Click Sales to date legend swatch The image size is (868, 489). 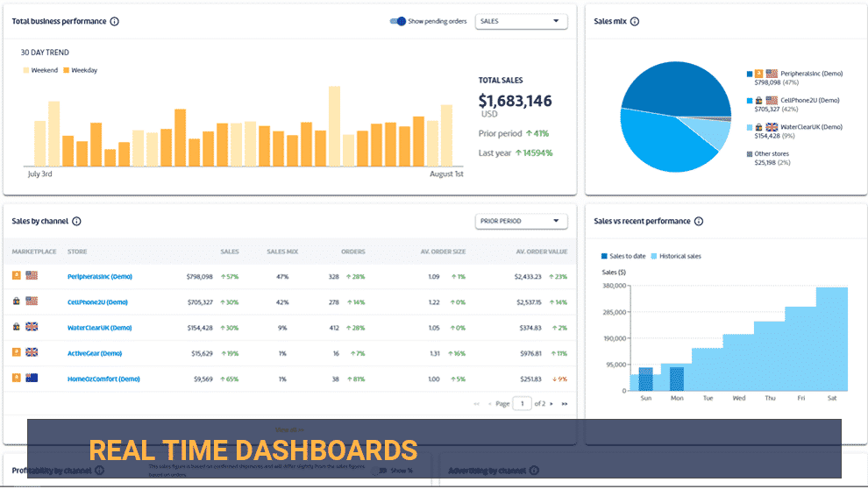(604, 256)
